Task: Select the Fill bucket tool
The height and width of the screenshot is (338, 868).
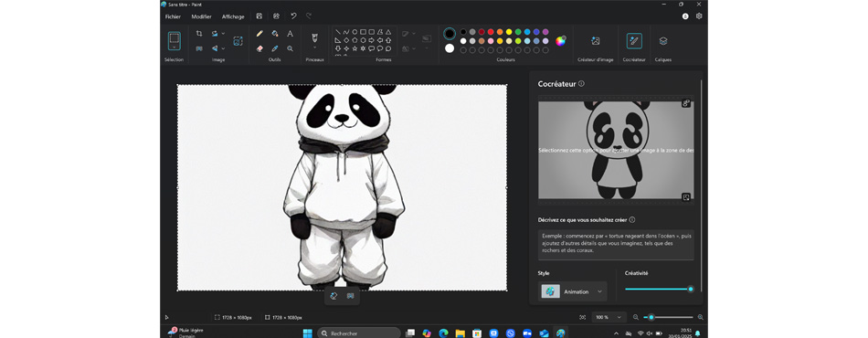Action: coord(275,34)
